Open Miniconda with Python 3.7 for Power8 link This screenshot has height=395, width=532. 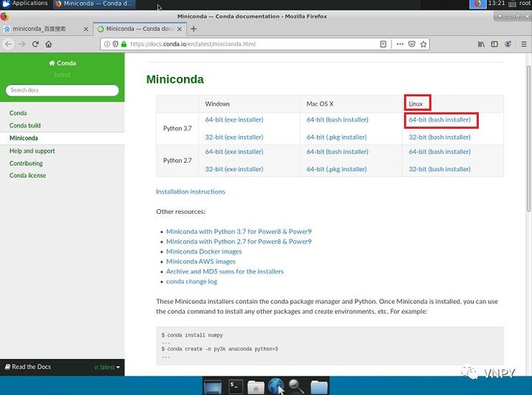[x=239, y=232]
